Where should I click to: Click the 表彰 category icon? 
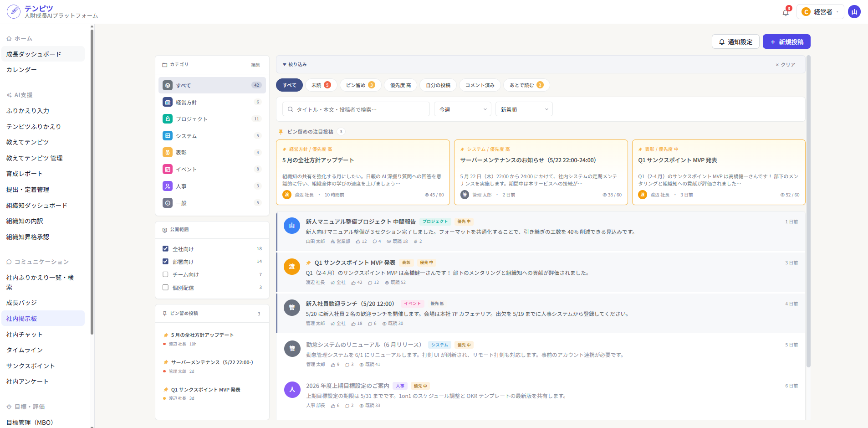pyautogui.click(x=168, y=152)
